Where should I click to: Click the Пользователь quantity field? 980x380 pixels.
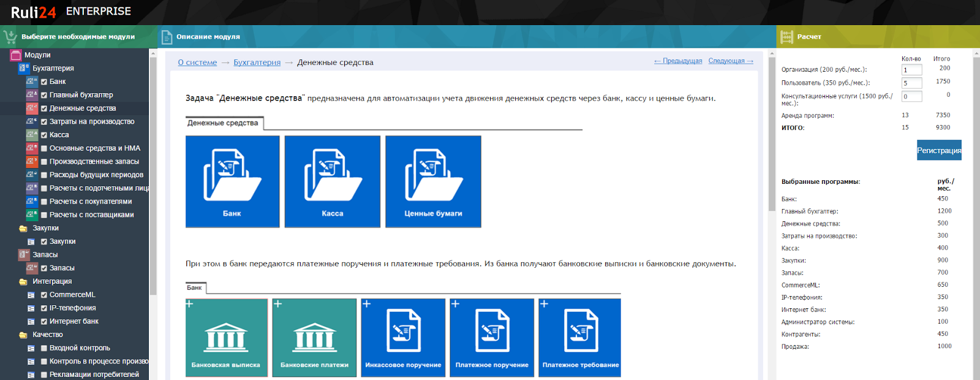point(911,83)
